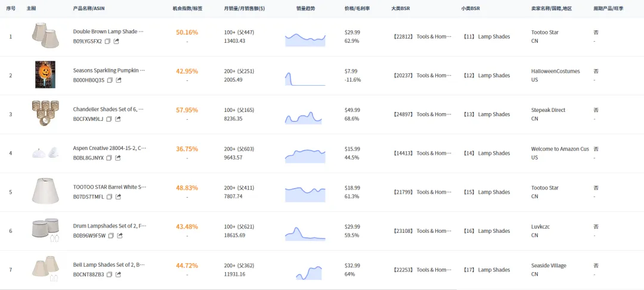This screenshot has width=644, height=290.
Task: Select sub-category rank 【11】 Lamp Shades
Action: click(486, 36)
